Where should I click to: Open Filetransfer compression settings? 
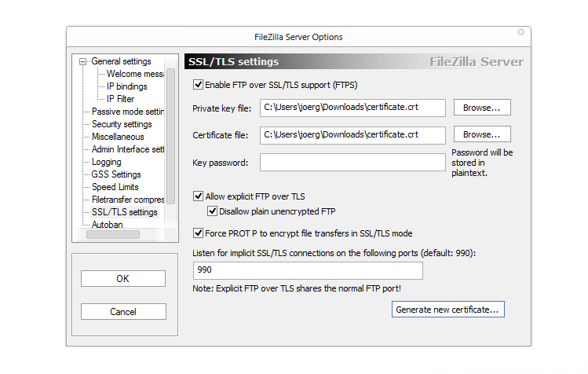coord(128,200)
